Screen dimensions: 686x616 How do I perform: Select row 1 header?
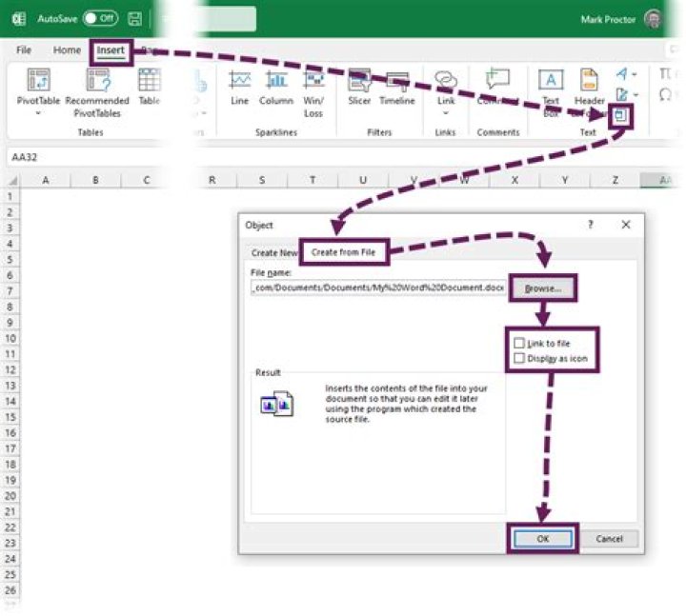tap(10, 197)
